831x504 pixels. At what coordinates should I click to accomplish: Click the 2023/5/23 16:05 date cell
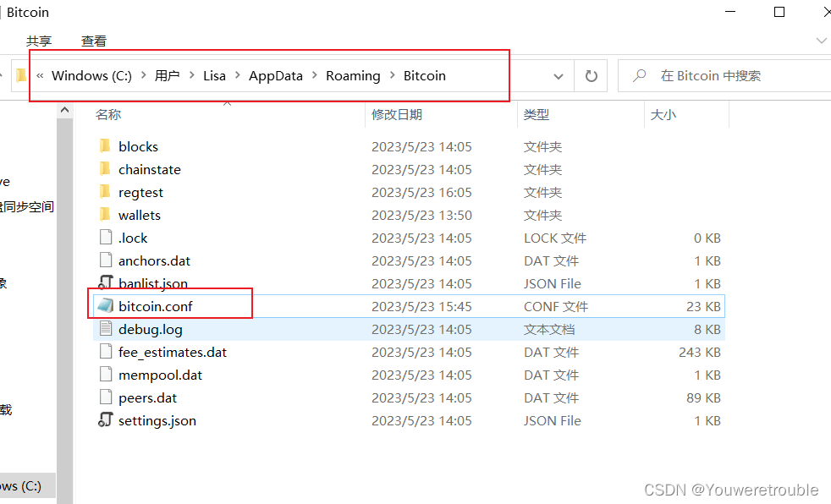421,192
